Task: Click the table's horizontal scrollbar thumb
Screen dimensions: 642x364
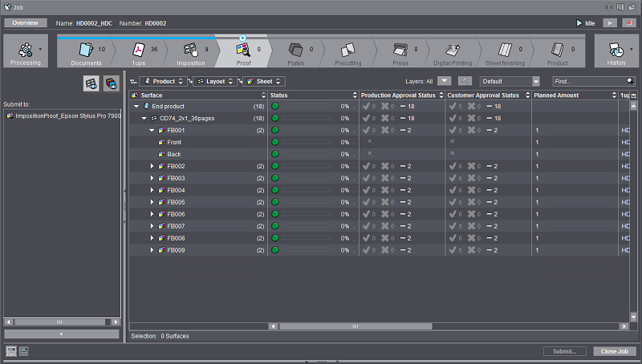Action: [x=356, y=326]
